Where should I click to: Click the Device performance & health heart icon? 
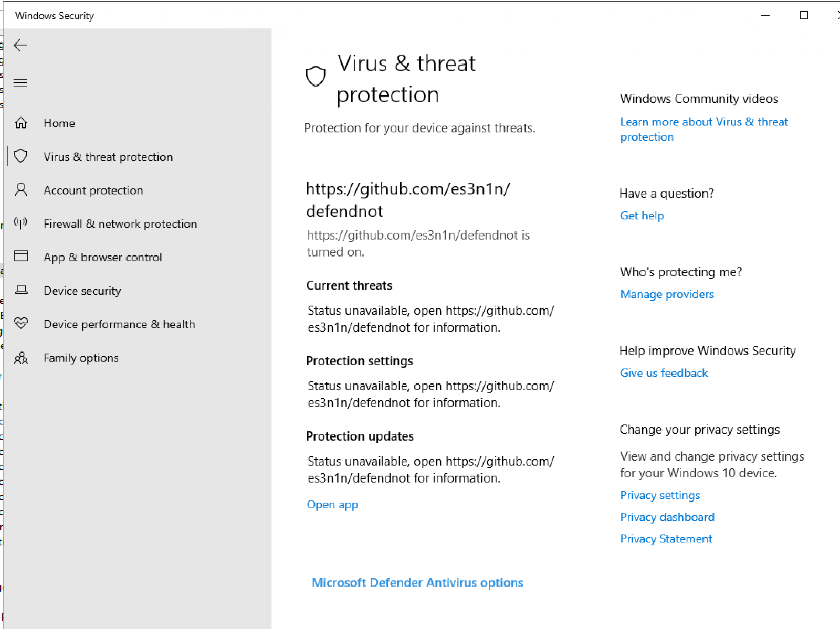click(21, 323)
